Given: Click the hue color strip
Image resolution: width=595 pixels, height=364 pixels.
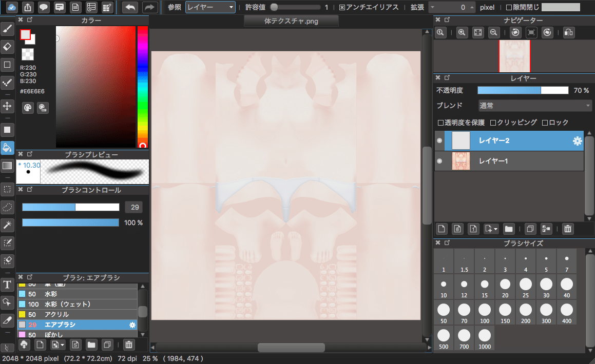Looking at the screenshot, I should (x=143, y=87).
